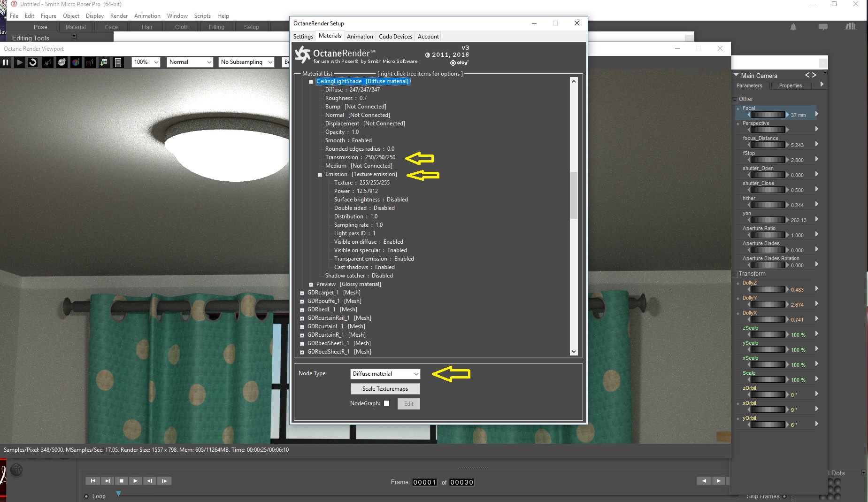Click the next keyframe arrow button
Image resolution: width=868 pixels, height=502 pixels.
(719, 481)
